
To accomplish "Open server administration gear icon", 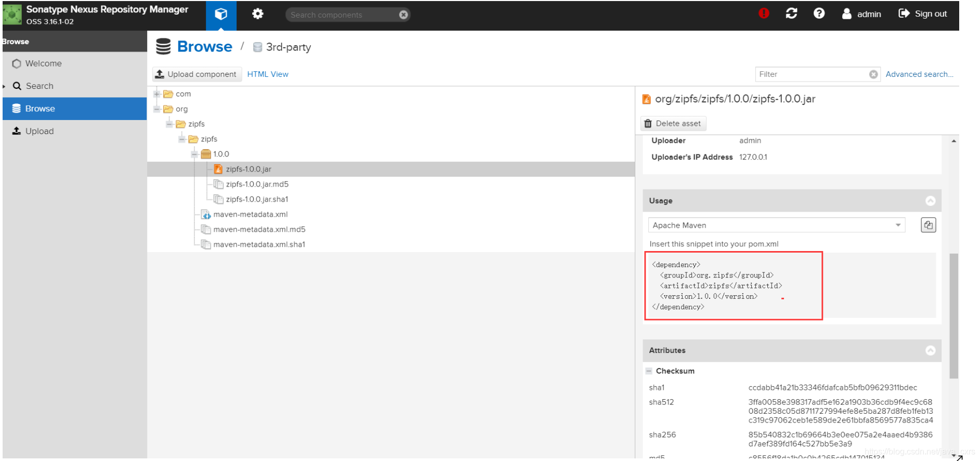I will click(257, 14).
